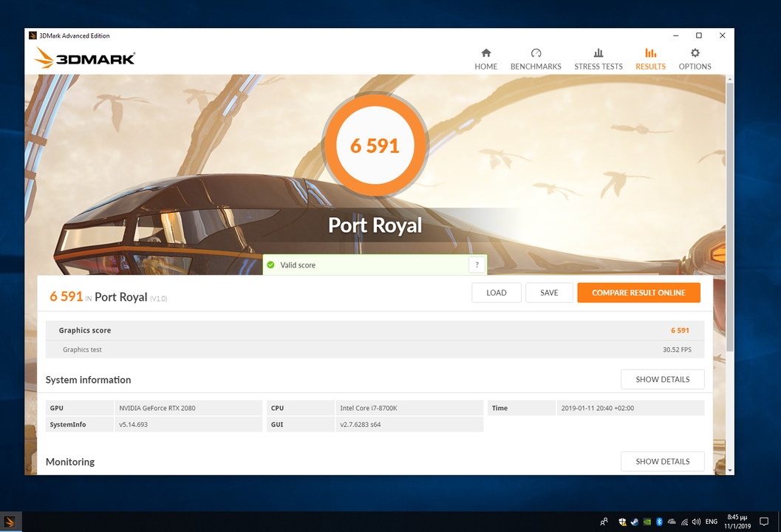This screenshot has height=532, width=781.
Task: Click the question mark help button
Action: click(x=477, y=265)
